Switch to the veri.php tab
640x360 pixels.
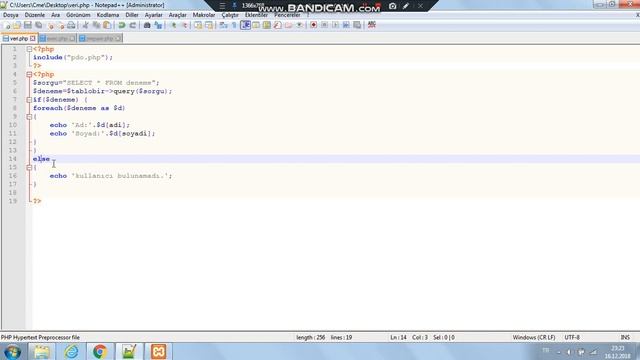click(x=19, y=38)
